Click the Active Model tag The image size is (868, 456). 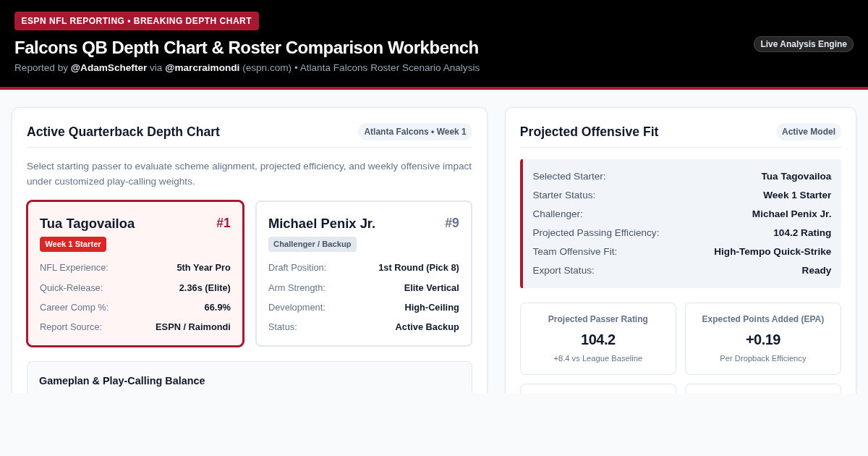pyautogui.click(x=809, y=132)
